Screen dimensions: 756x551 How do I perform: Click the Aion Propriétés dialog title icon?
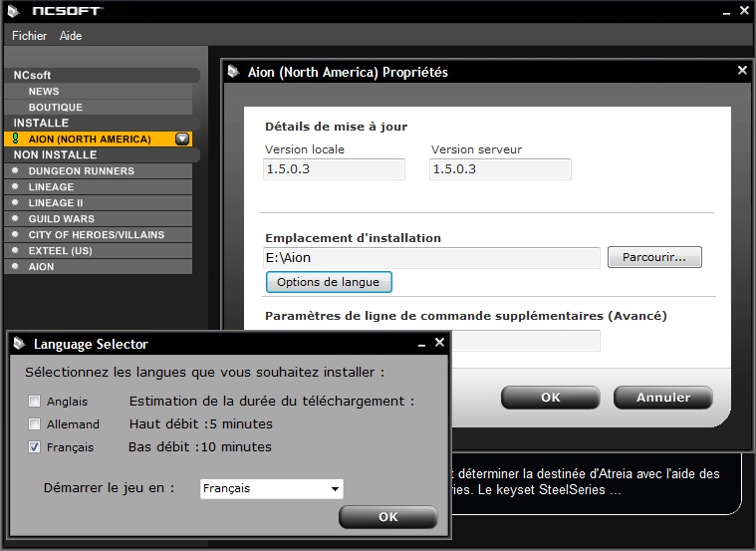click(x=233, y=72)
